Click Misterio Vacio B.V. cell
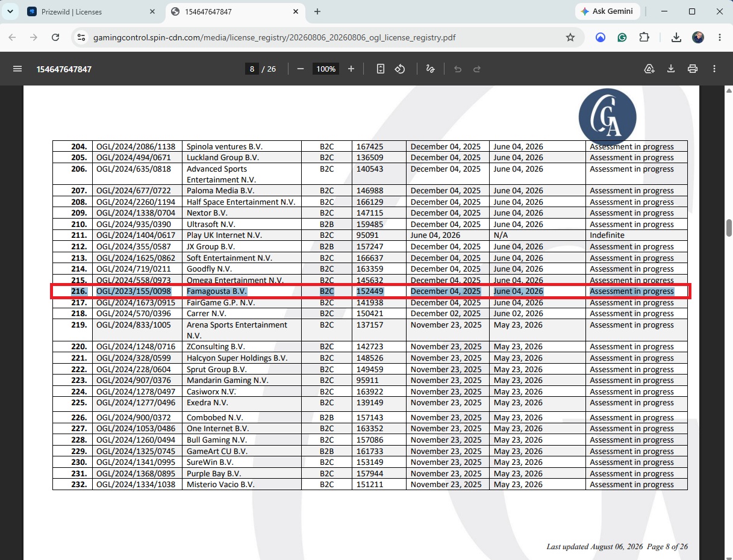733x560 pixels. [242, 484]
